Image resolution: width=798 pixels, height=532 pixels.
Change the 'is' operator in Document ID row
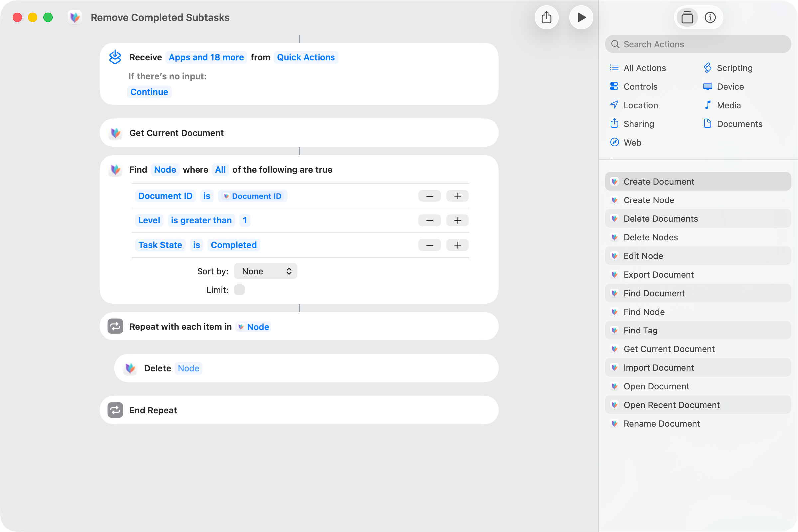[206, 196]
